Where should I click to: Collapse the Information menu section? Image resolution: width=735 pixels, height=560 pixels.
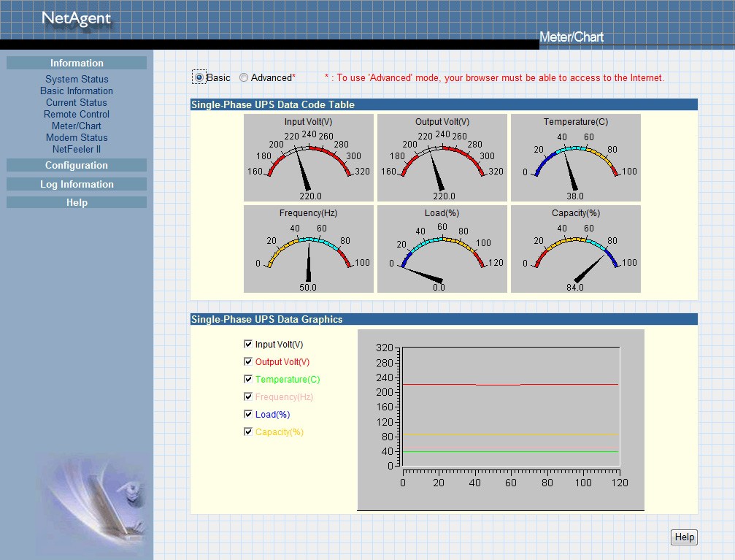(x=77, y=64)
